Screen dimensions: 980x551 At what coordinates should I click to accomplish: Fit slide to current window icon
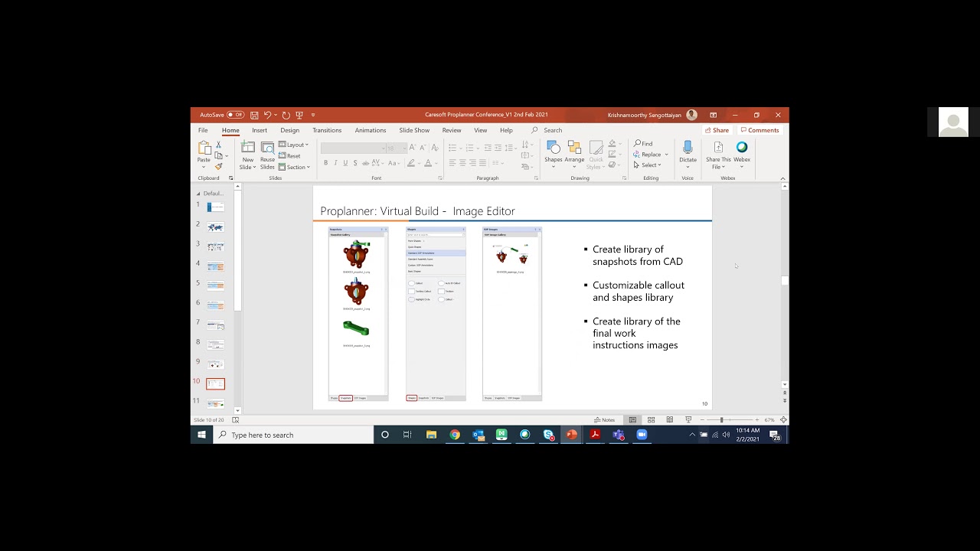[x=783, y=420]
